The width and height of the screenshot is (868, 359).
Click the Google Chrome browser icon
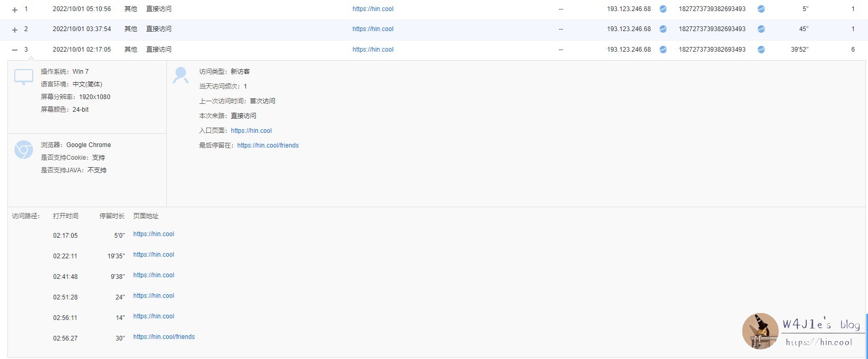pyautogui.click(x=24, y=150)
